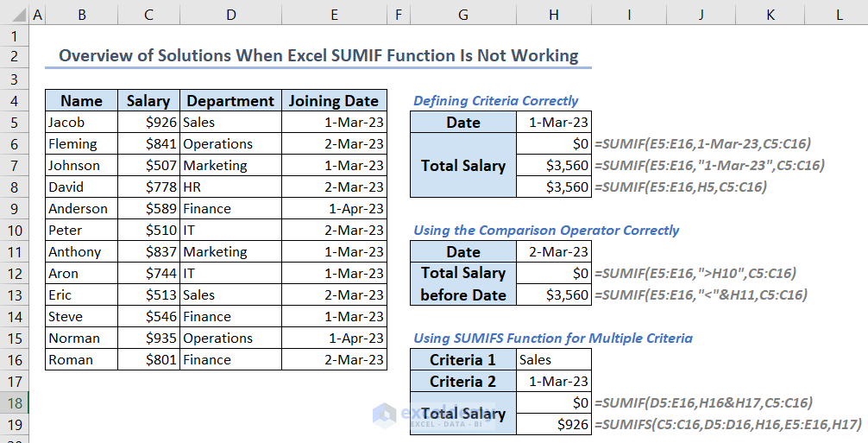Click the Joining Date header cell
The image size is (868, 443).
point(333,101)
